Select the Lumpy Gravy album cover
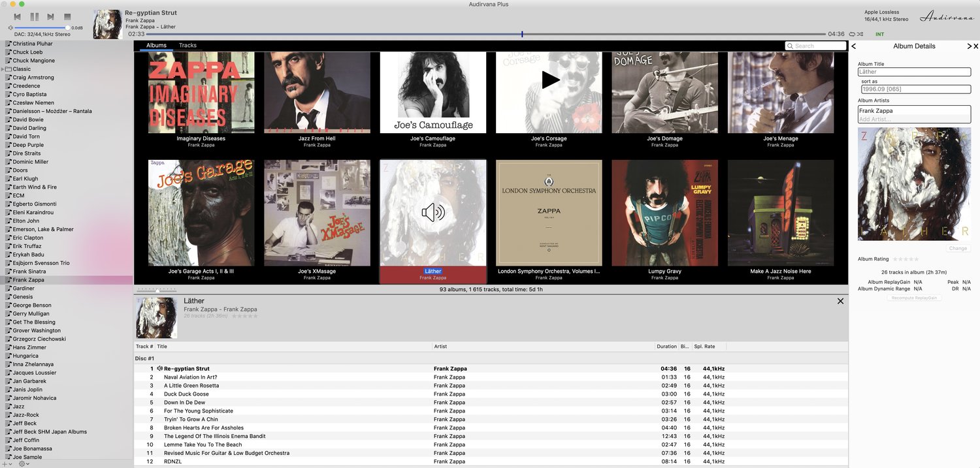The height and width of the screenshot is (468, 980). point(664,213)
